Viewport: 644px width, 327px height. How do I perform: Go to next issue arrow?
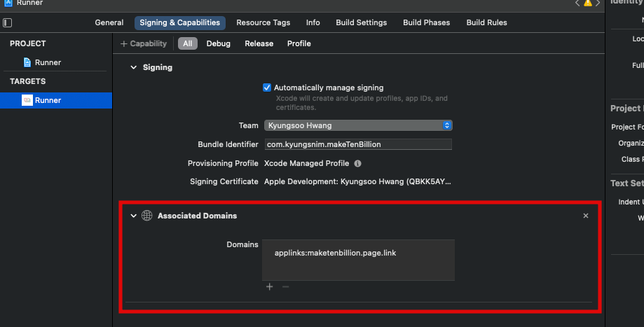click(598, 3)
